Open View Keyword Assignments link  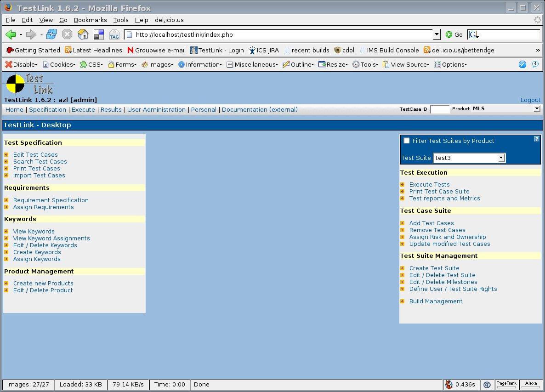(51, 239)
